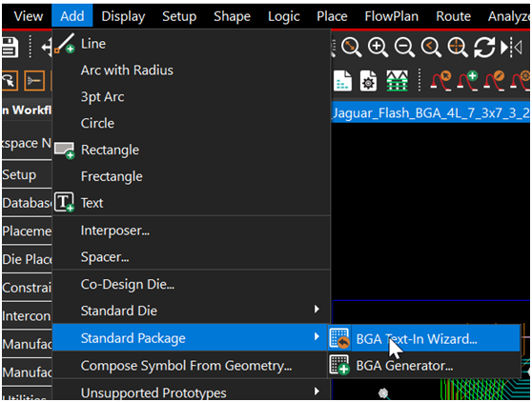Open the Display menu
This screenshot has width=532, height=402.
123,16
